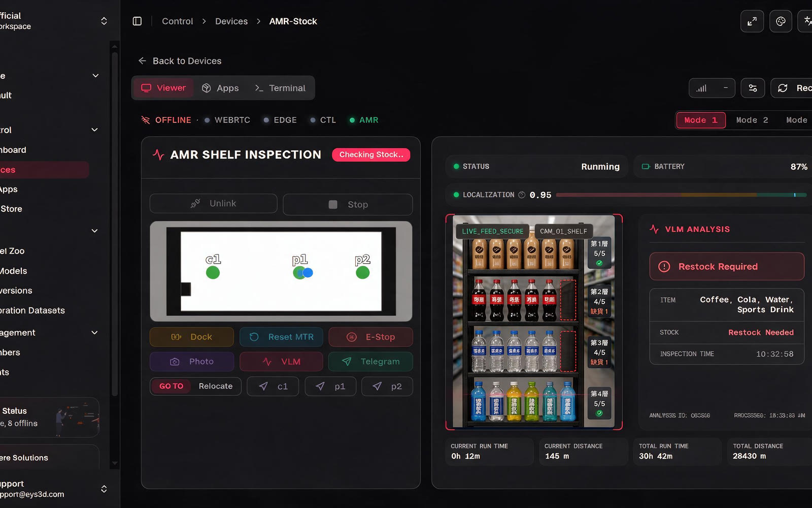Open the shelf camera live feed
812x508 pixels.
point(534,322)
